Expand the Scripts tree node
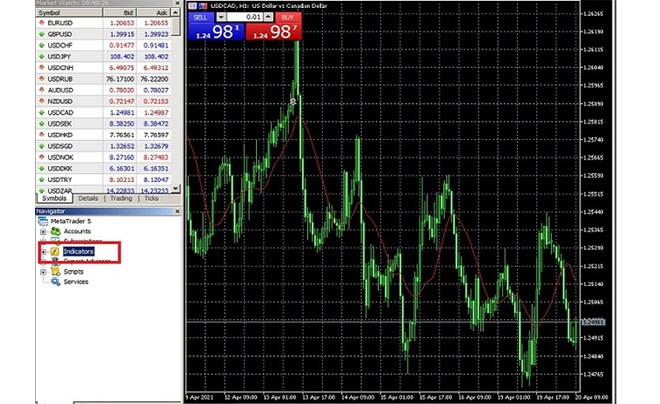The image size is (660, 404). 43,272
